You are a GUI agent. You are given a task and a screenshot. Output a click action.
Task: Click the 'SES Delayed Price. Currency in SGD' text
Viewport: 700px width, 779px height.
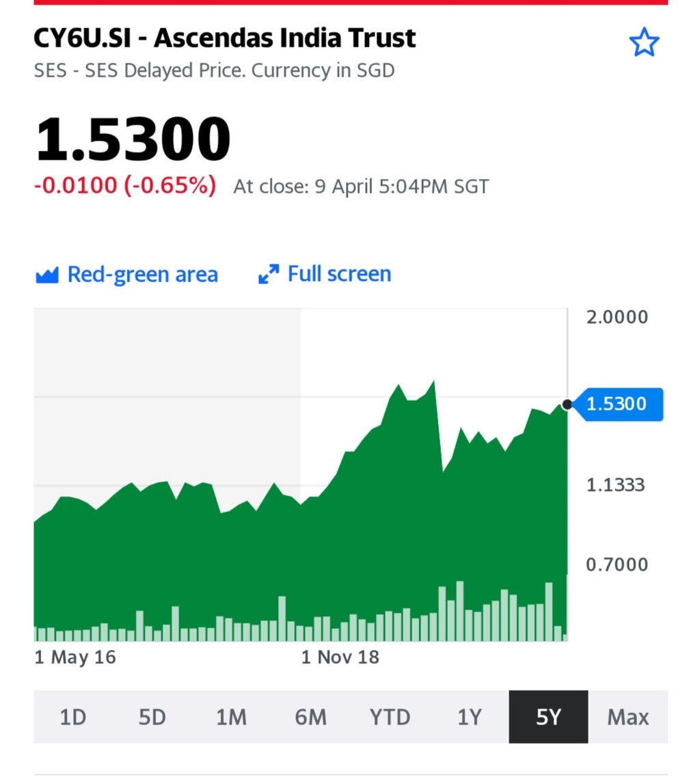[x=240, y=70]
